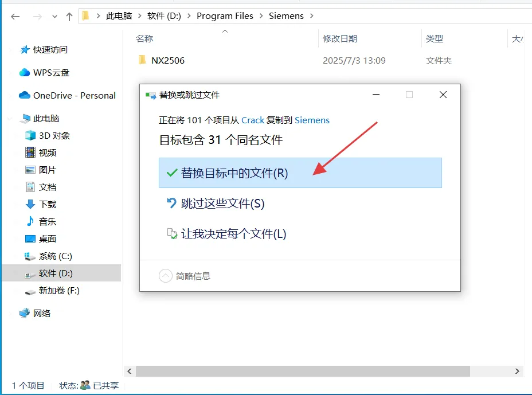532x395 pixels.
Task: Click the WPS云盘 cloud icon
Action: [x=25, y=72]
